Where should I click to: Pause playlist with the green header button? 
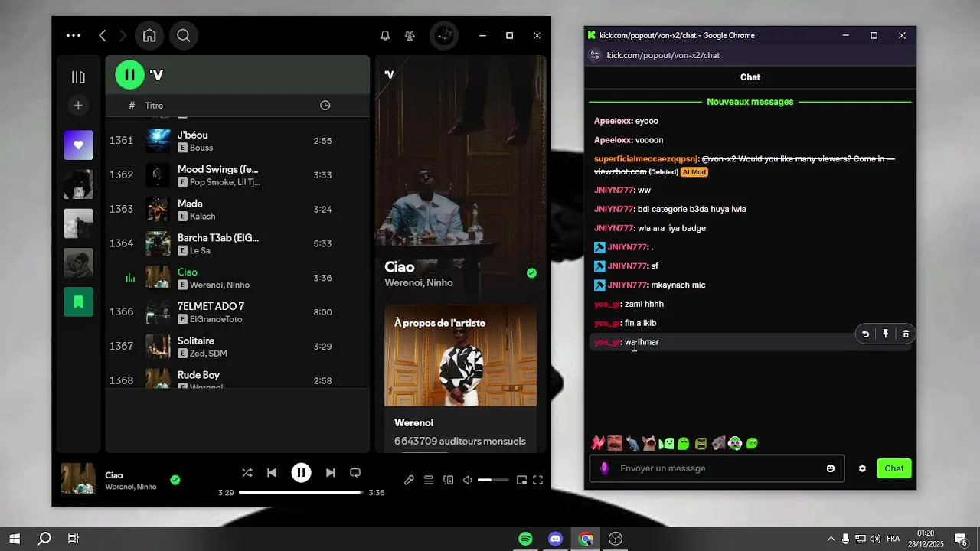(x=129, y=74)
